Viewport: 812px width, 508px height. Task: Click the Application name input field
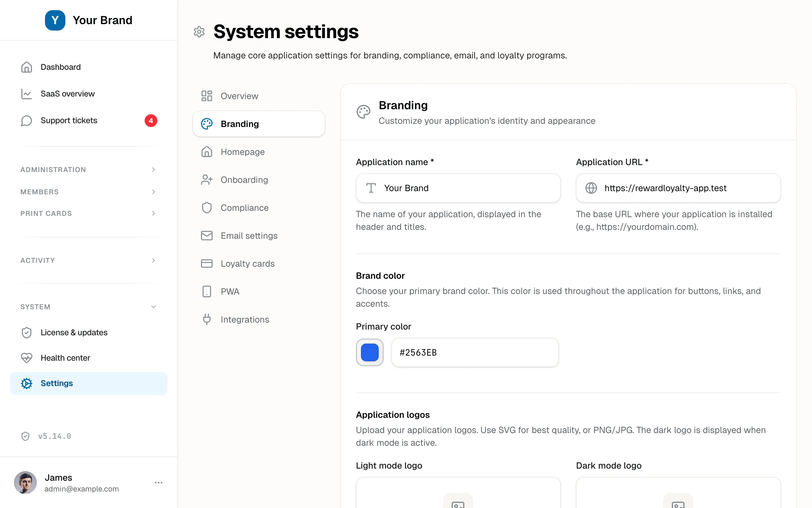(458, 188)
